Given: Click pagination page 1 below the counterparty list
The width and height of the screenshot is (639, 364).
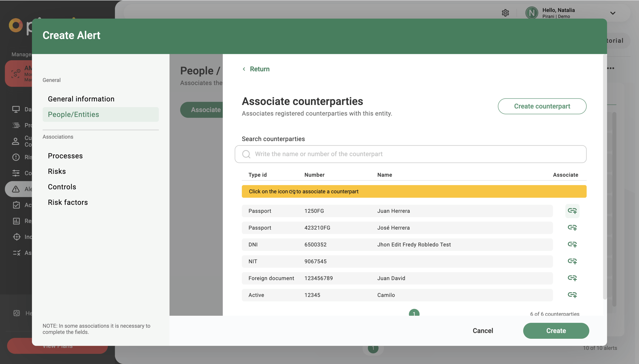Looking at the screenshot, I should (x=414, y=314).
